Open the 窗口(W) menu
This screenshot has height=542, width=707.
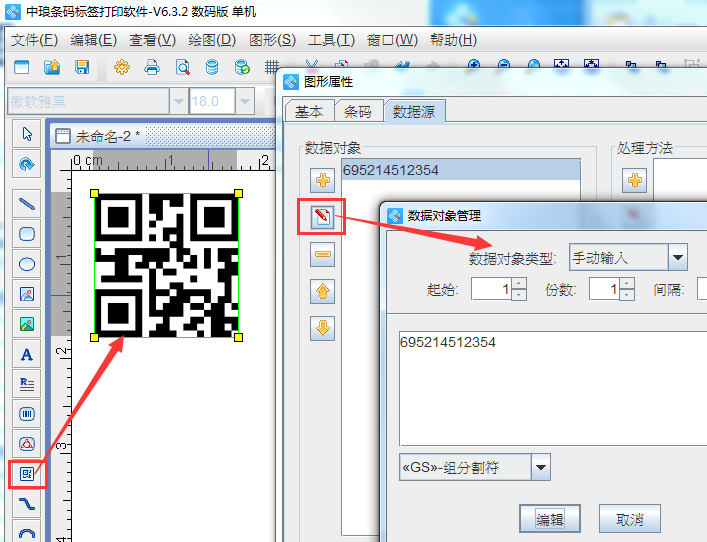point(392,40)
